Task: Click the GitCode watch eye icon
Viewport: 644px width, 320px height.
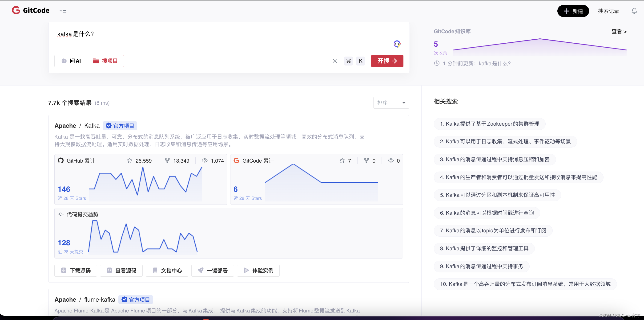Action: pos(390,161)
